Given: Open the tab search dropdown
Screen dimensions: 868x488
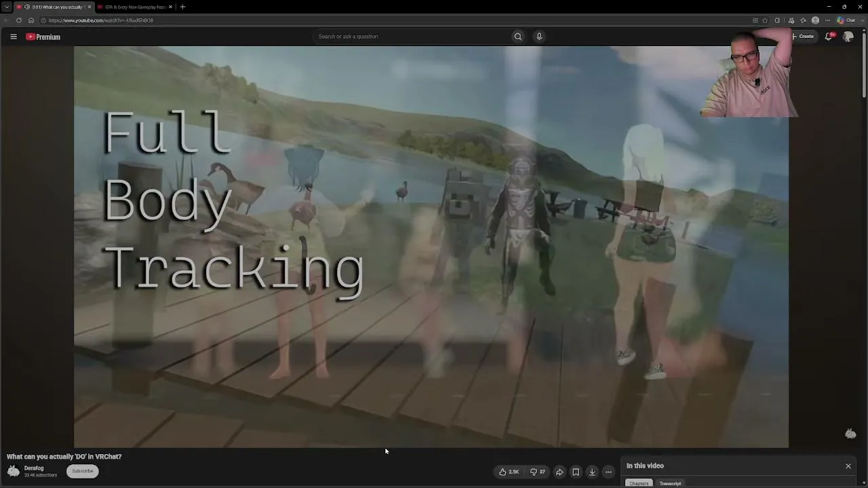Looking at the screenshot, I should (x=6, y=7).
